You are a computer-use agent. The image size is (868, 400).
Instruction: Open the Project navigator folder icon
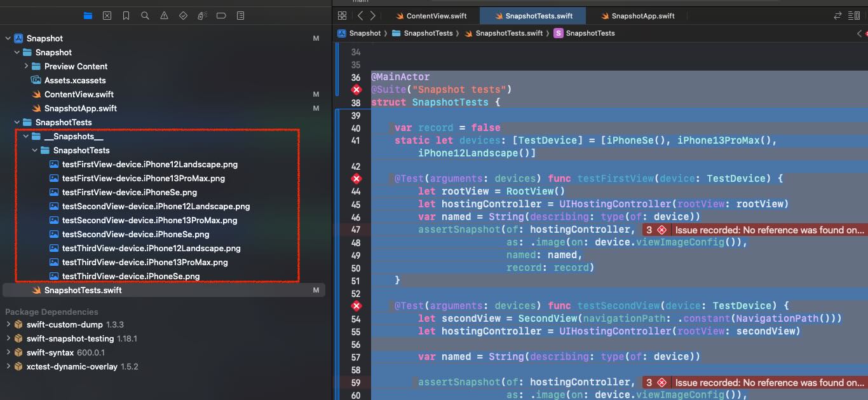pos(88,15)
